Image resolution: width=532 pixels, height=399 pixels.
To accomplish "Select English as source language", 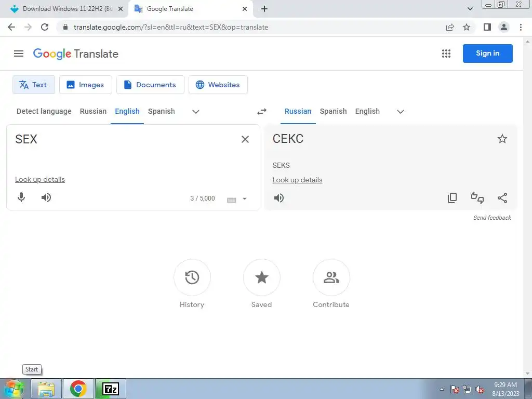I will pos(127,111).
